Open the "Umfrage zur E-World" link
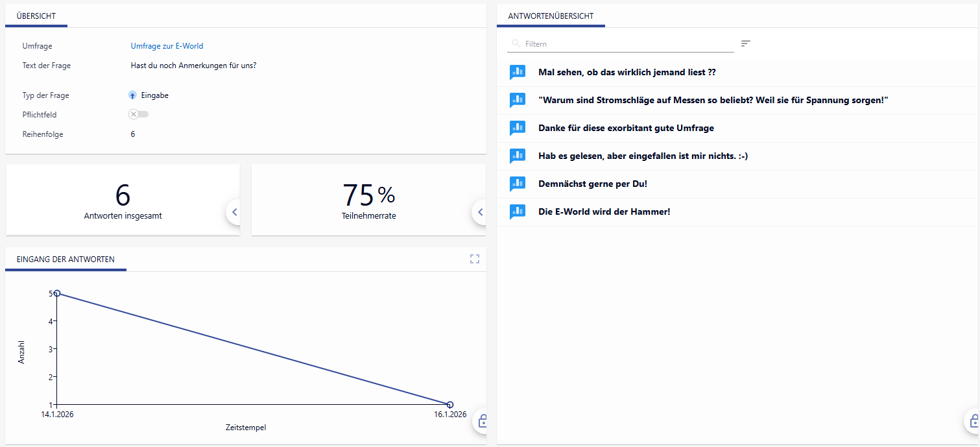This screenshot has width=980, height=447. pyautogui.click(x=167, y=46)
